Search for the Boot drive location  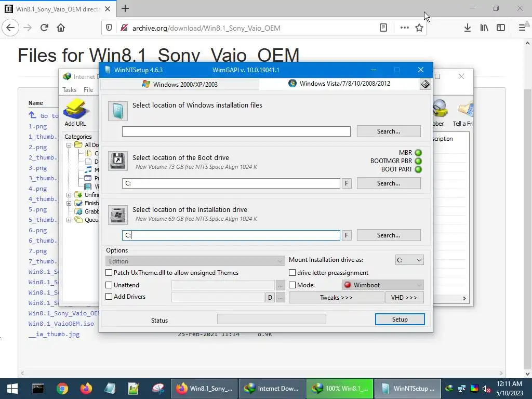coord(389,183)
